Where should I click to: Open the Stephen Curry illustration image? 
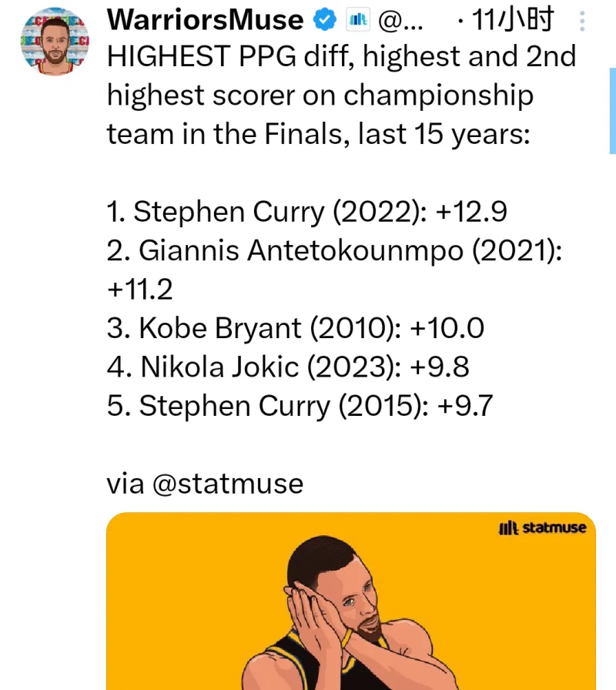tap(351, 601)
